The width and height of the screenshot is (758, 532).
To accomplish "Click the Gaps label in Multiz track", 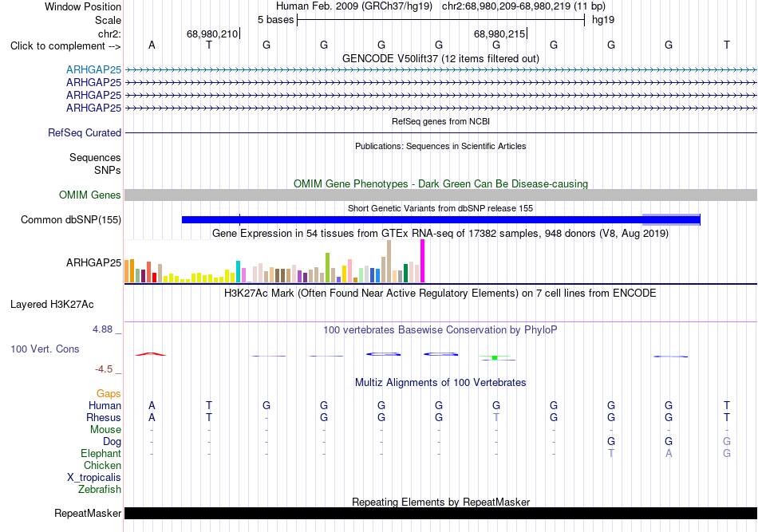I will click(109, 393).
